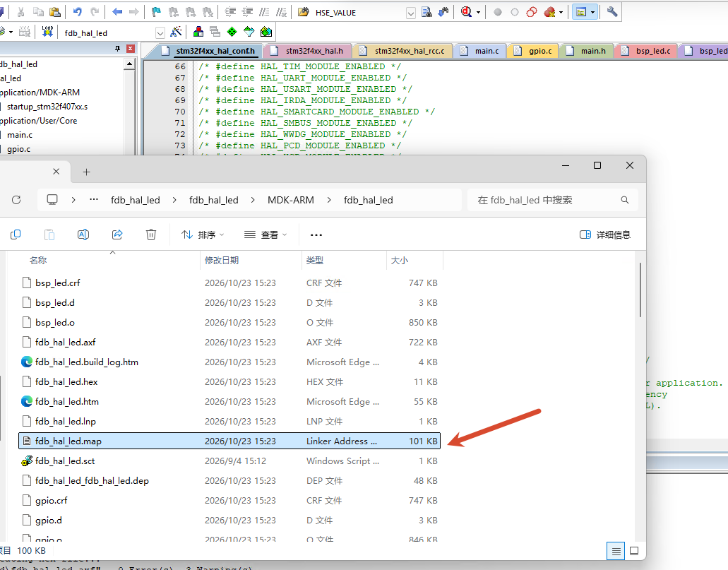The image size is (728, 570).
Task: Open the 查看 view dropdown
Action: (x=265, y=234)
